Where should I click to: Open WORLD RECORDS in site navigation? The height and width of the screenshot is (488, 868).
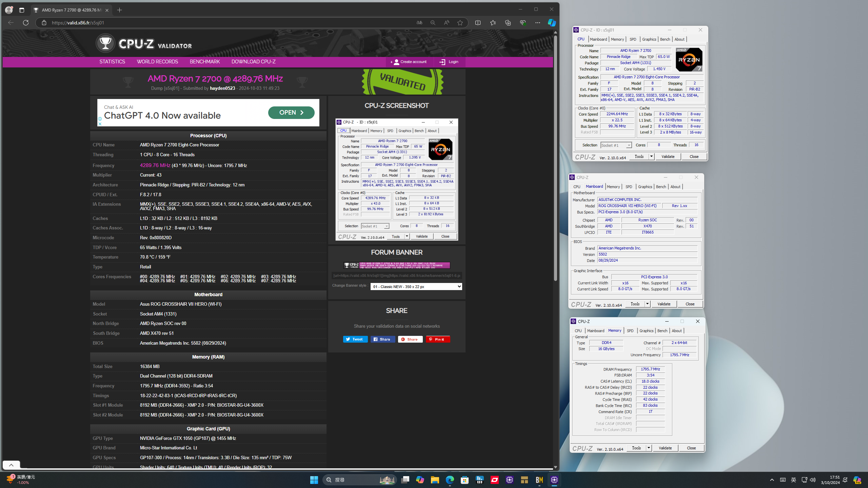157,62
